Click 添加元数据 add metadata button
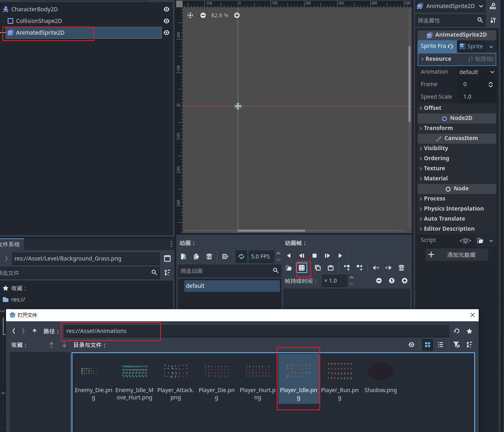504x432 pixels. tap(457, 255)
